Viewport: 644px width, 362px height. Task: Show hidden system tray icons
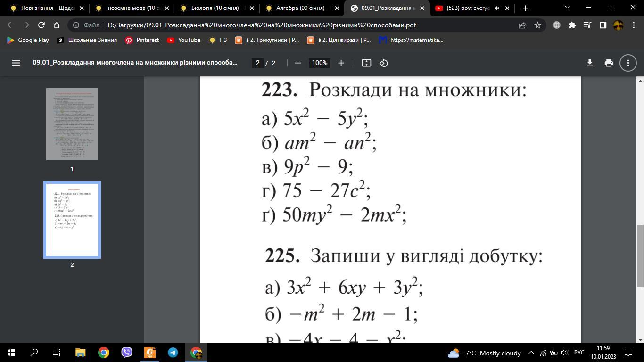point(531,353)
